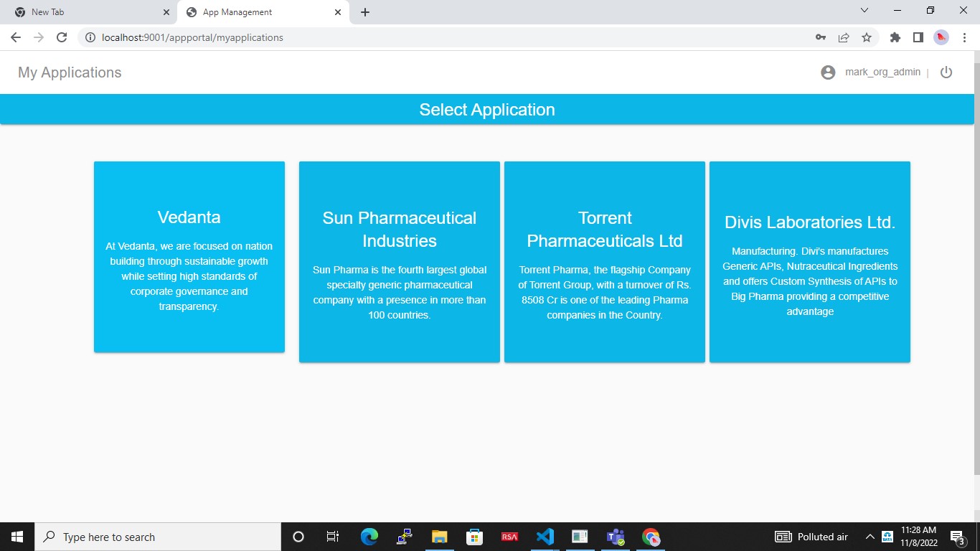The image size is (980, 551).
Task: Toggle the Chrome side panel icon
Action: pos(918,37)
